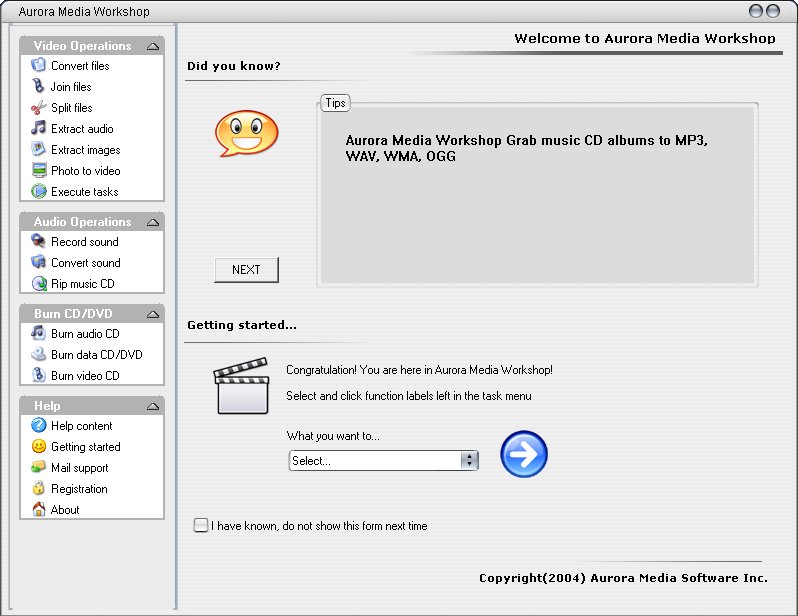The height and width of the screenshot is (616, 798).
Task: Click the Split files scissors icon
Action: click(x=38, y=107)
